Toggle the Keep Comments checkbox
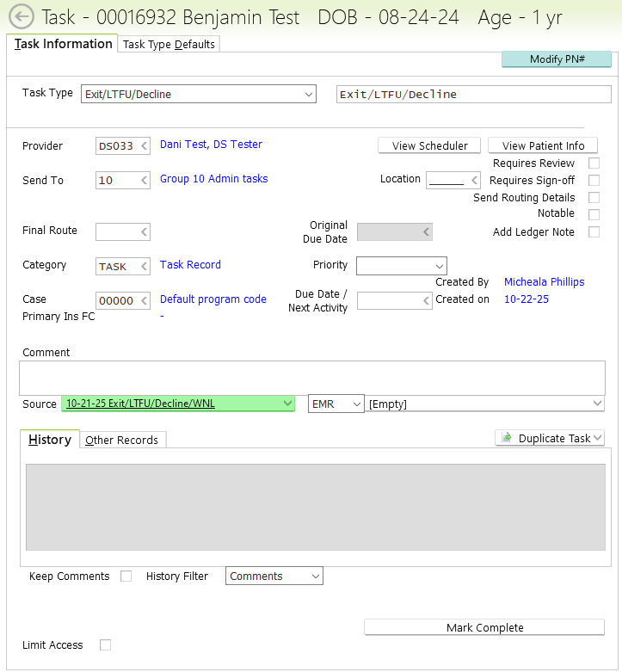This screenshot has height=672, width=622. point(126,576)
